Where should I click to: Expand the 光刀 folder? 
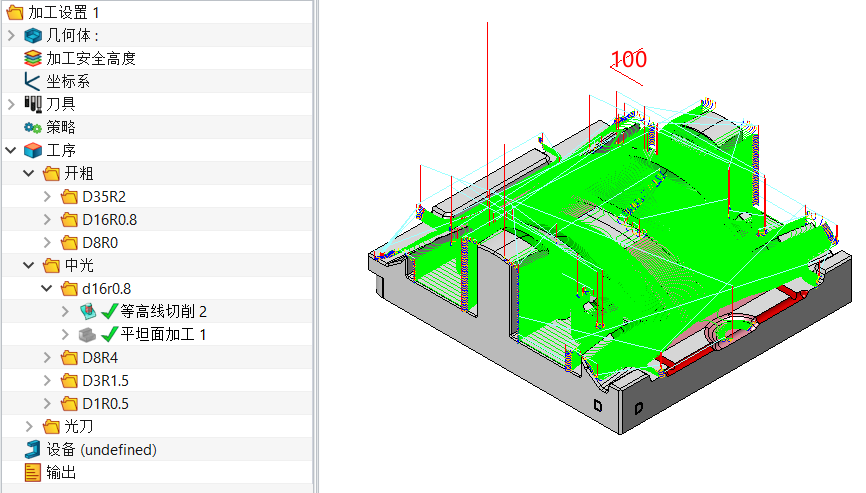click(x=29, y=427)
